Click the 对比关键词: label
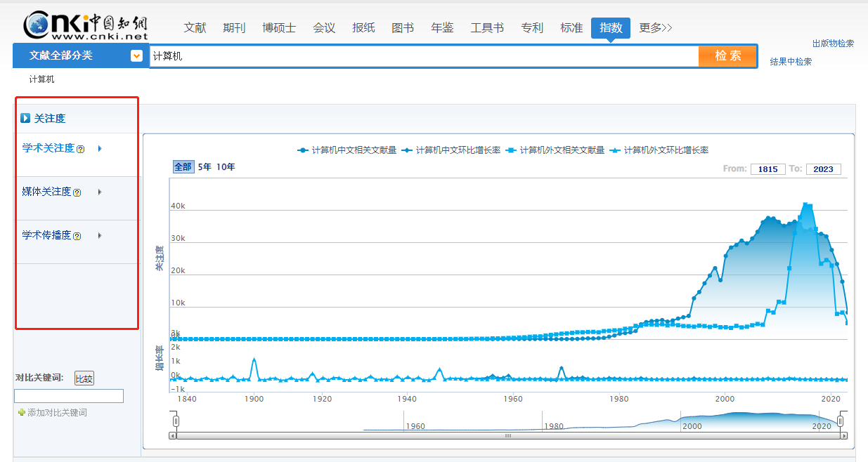This screenshot has height=462, width=868. [39, 378]
